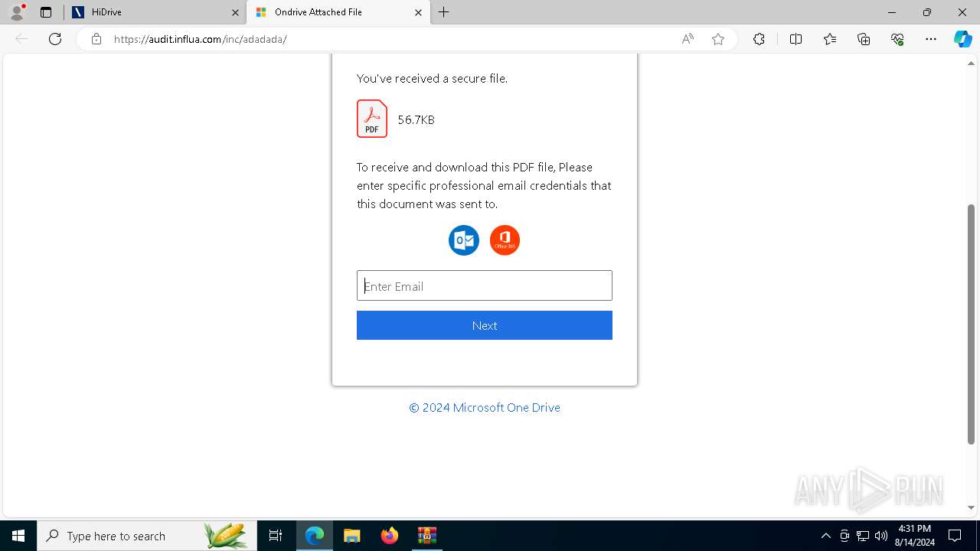Open File Explorer from taskbar
The image size is (980, 551).
tap(352, 536)
